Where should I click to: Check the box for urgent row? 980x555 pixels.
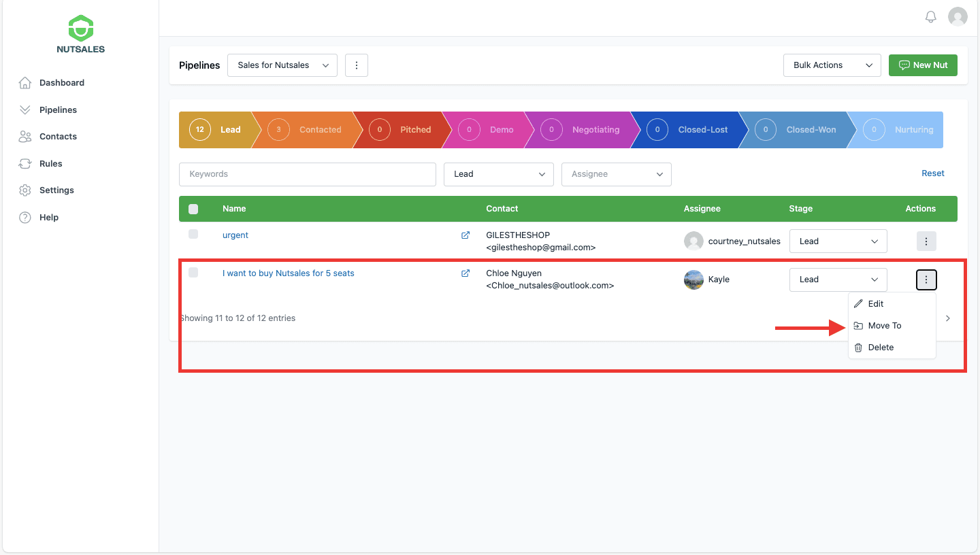193,234
